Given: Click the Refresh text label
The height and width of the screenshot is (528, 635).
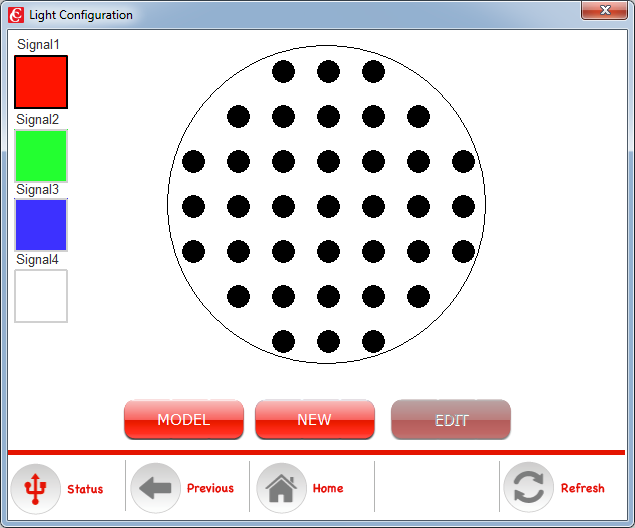Looking at the screenshot, I should tap(582, 488).
